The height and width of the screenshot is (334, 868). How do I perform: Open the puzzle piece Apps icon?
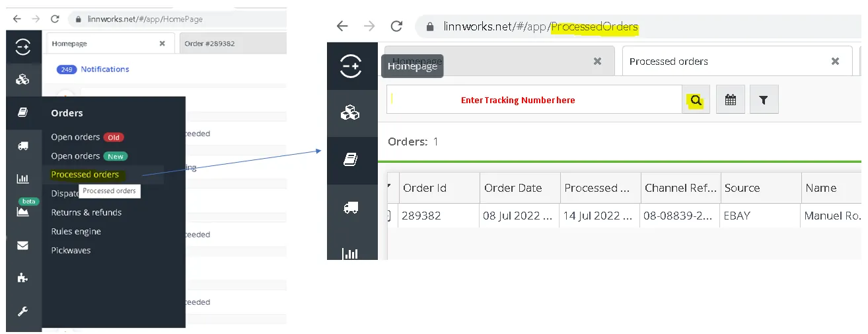tap(23, 278)
